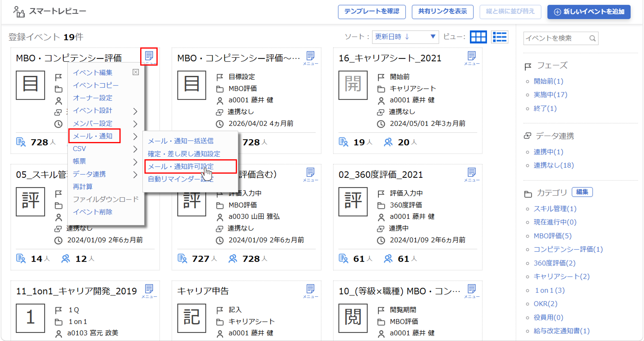Open menu icon on MBO・コンピテンシー評価 card
Image resolution: width=644 pixels, height=341 pixels.
click(x=149, y=56)
